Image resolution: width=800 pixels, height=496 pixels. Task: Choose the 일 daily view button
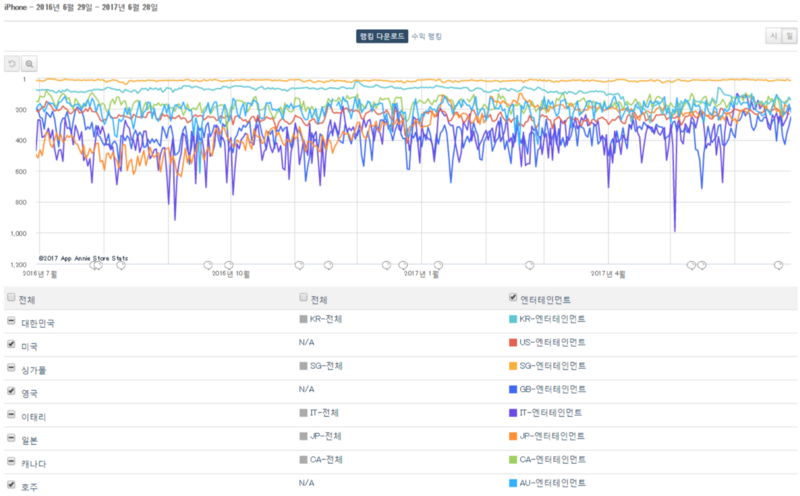[x=789, y=36]
